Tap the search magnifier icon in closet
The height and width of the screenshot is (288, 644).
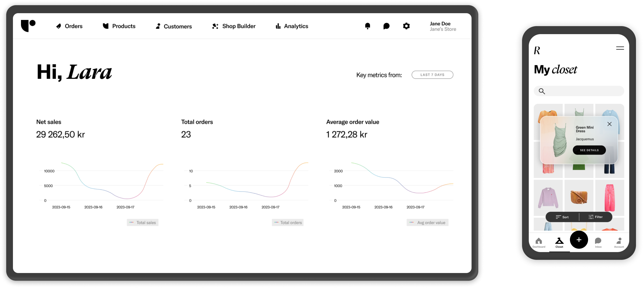click(x=542, y=91)
